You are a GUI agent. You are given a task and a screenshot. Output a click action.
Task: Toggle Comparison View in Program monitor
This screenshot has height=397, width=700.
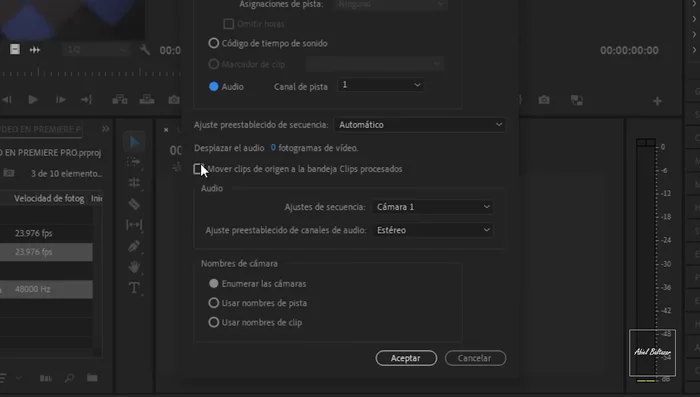[x=577, y=100]
